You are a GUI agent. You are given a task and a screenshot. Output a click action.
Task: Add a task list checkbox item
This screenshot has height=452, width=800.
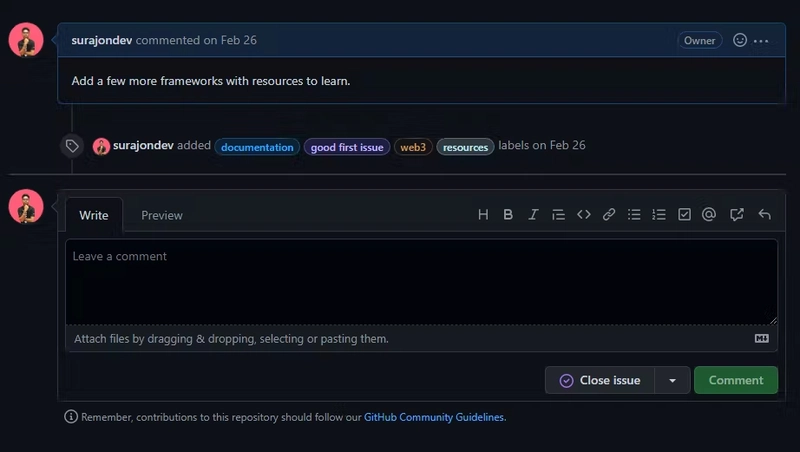684,215
